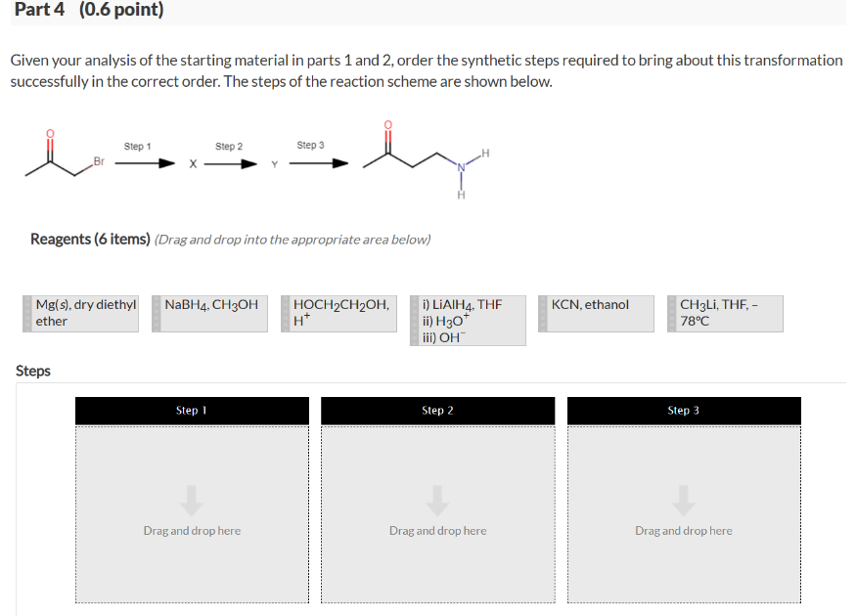Click the down-arrow icon in Step 1 drop zone
856x616 pixels.
coord(192,500)
